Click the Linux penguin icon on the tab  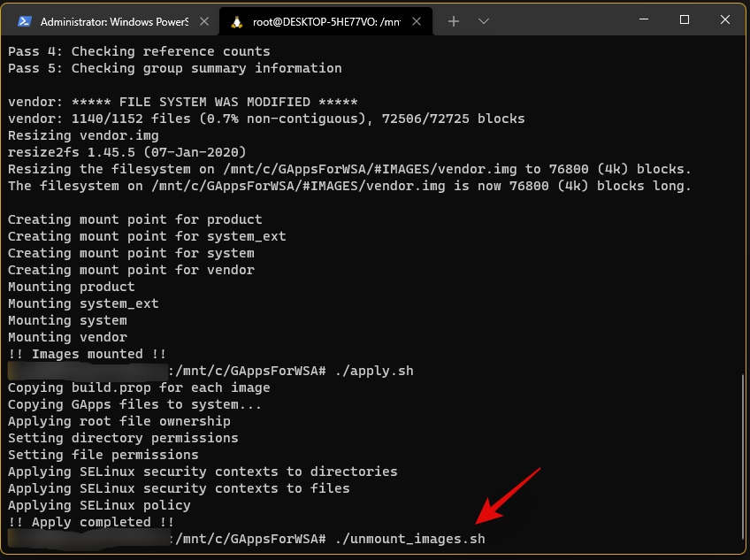click(236, 20)
